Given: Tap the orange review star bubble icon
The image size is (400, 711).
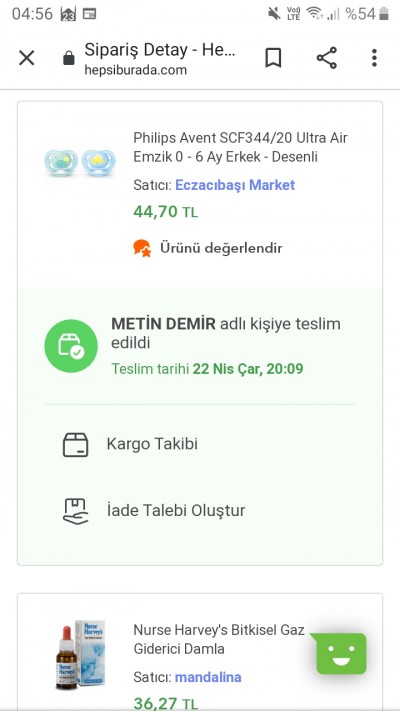Looking at the screenshot, I should (142, 248).
